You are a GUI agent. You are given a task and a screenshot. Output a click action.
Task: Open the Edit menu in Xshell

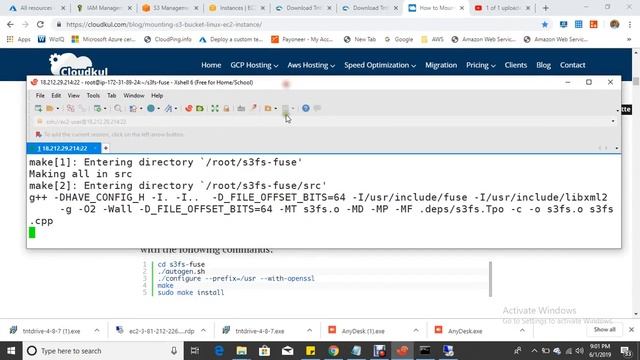tap(56, 96)
